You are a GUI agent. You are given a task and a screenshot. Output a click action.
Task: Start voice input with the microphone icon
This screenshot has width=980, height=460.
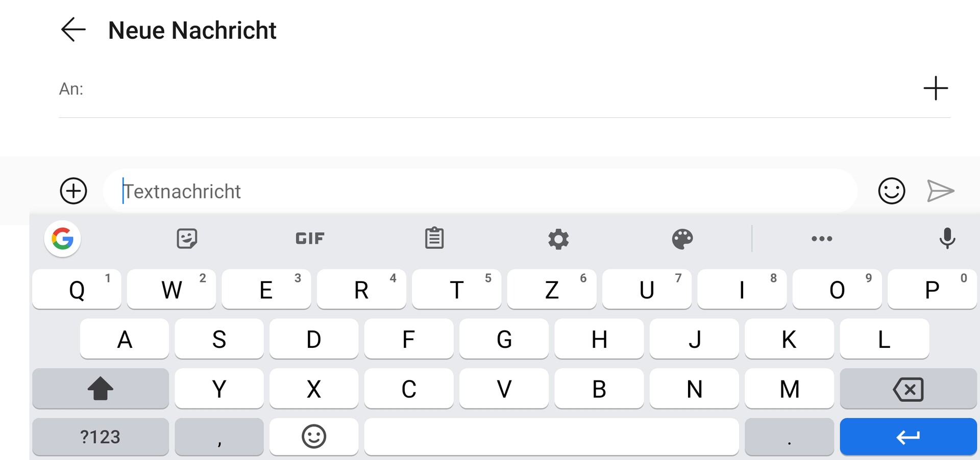pos(947,238)
